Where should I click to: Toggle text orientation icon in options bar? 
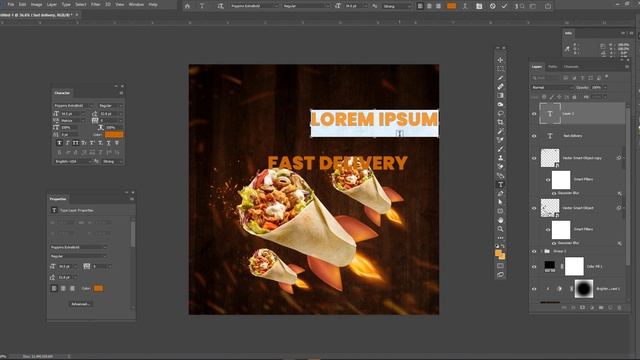220,6
